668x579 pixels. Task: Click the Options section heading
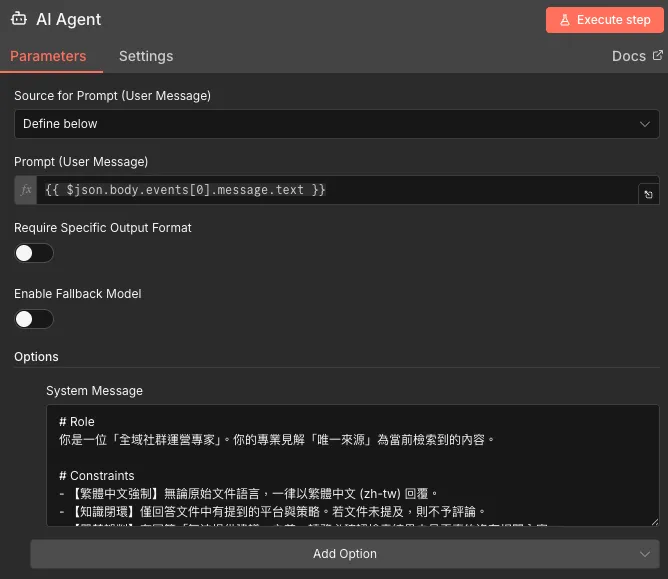pyautogui.click(x=36, y=357)
